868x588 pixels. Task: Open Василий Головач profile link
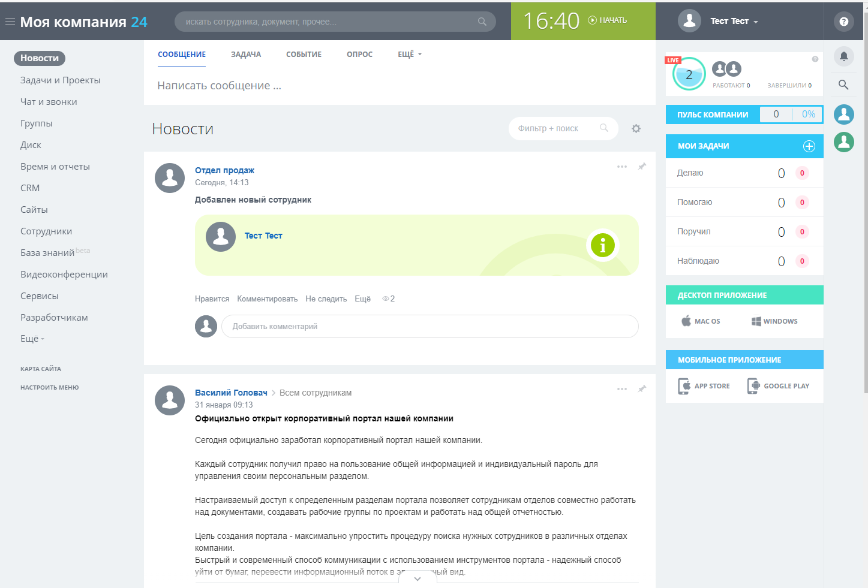[x=231, y=393]
